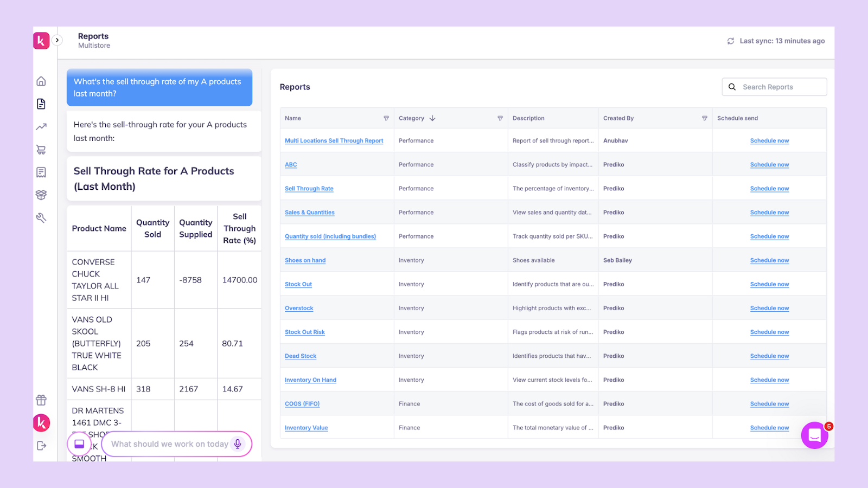This screenshot has width=868, height=488.
Task: Toggle Category sort arrow
Action: (x=432, y=118)
